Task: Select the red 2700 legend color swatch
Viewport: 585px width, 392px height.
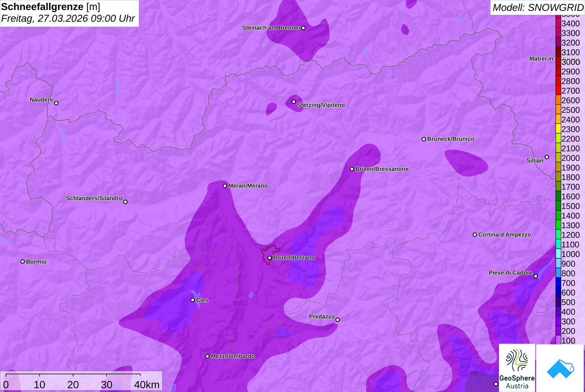Action: (558, 90)
